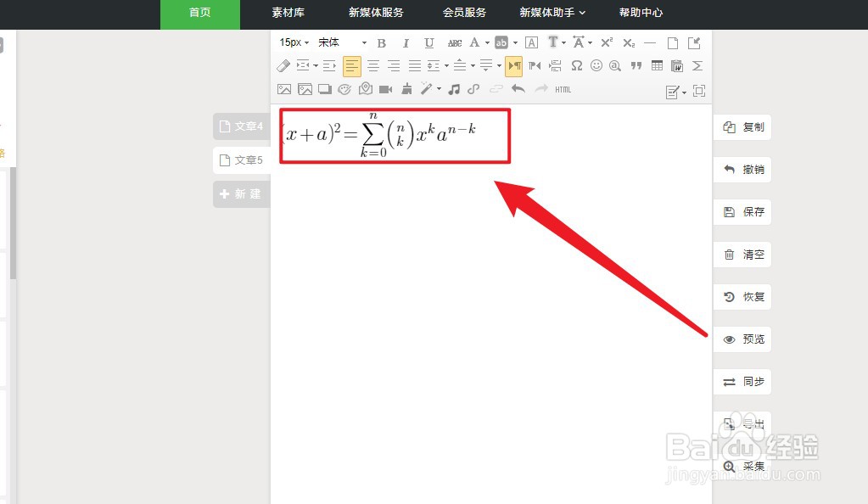868x504 pixels.
Task: Click the 预览 preview button
Action: pyautogui.click(x=742, y=339)
